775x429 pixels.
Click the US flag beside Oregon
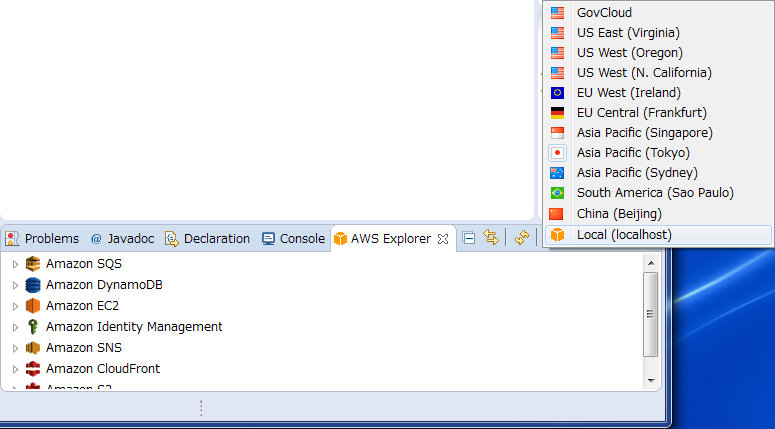pyautogui.click(x=558, y=52)
